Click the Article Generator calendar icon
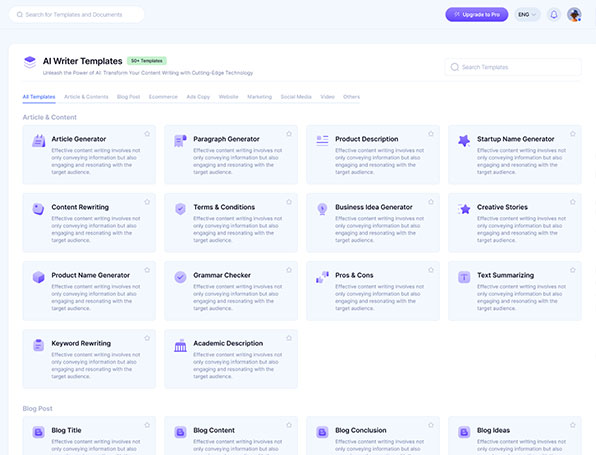This screenshot has width=596, height=455. (x=38, y=141)
